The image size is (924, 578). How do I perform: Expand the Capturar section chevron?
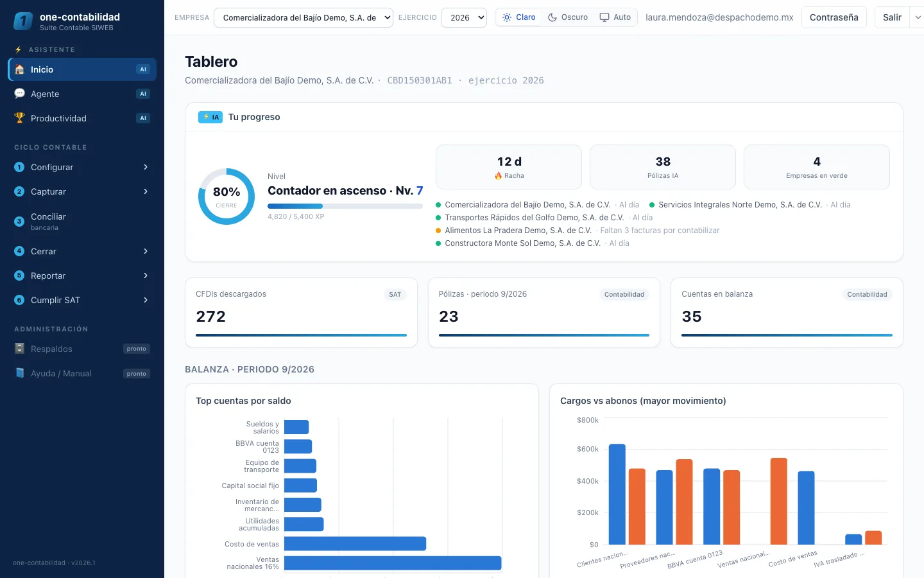point(146,191)
